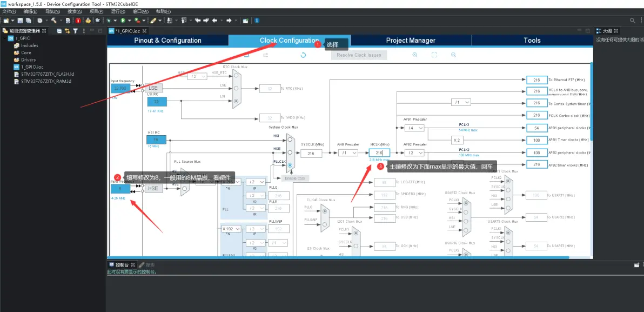Select PLLQ in CLK48 Clock Mux
Screen dimensions: 644x312
tap(325, 211)
